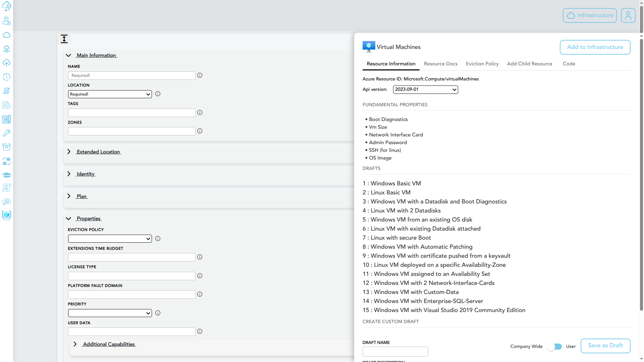Image resolution: width=644 pixels, height=362 pixels.
Task: Show info for the TAGS field
Action: (x=200, y=113)
